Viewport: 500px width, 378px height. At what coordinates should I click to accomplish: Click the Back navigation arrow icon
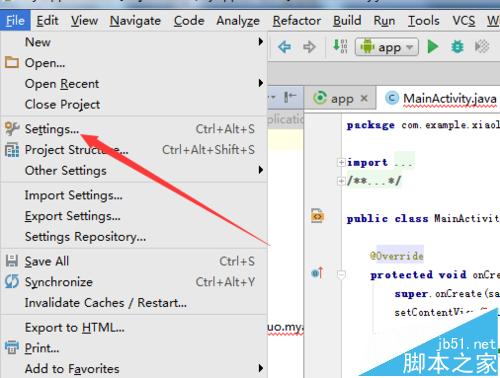[x=285, y=47]
